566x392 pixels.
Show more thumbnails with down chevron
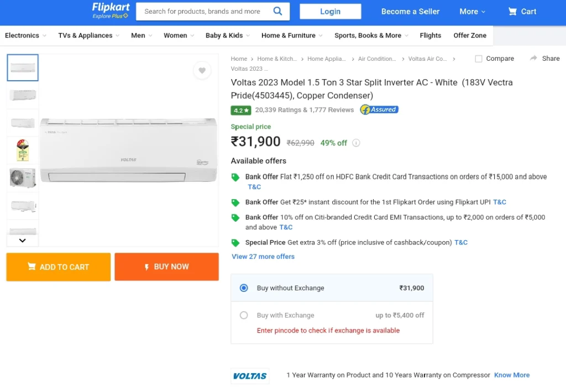22,241
